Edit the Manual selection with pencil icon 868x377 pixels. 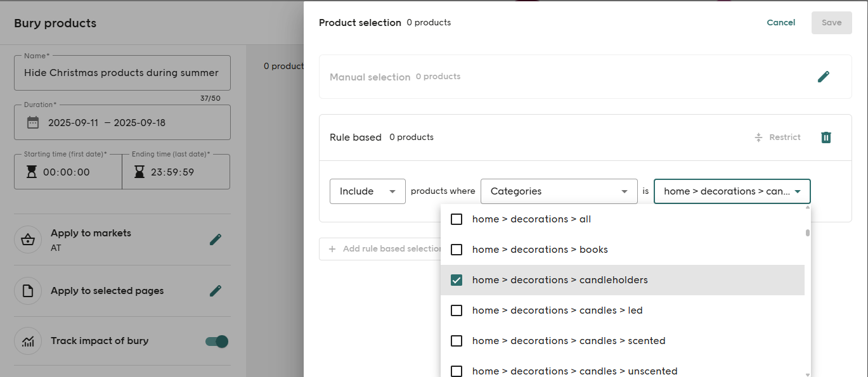coord(824,76)
